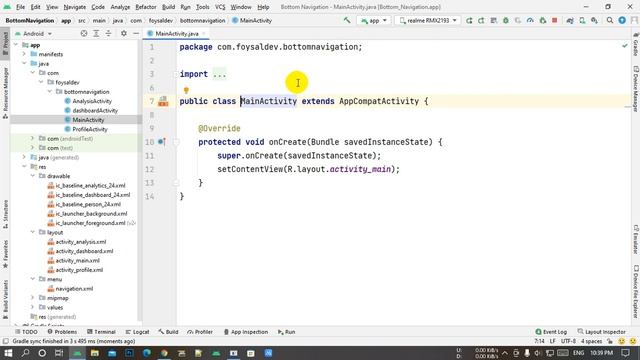Open the Refactor menu

(x=146, y=7)
